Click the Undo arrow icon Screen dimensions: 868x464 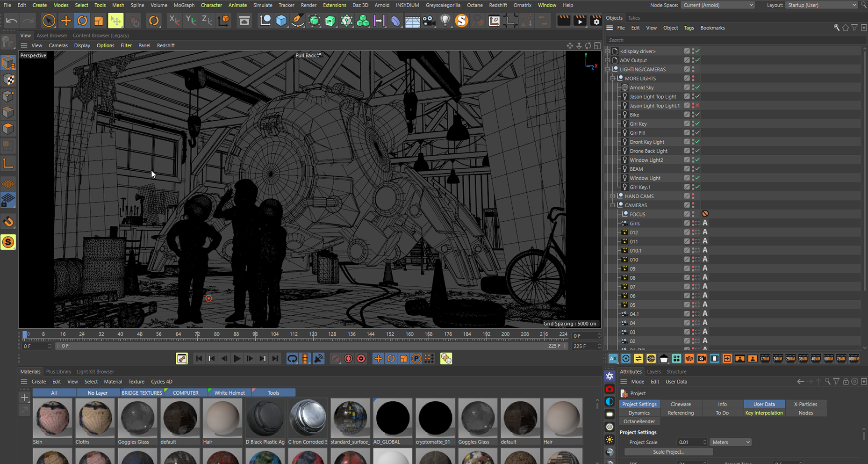click(12, 21)
